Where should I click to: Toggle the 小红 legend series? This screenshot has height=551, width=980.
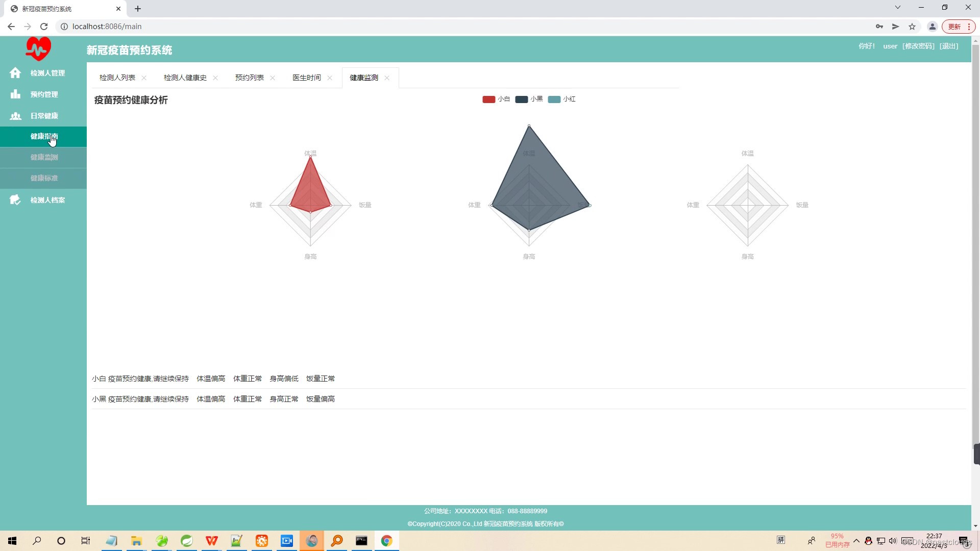click(561, 99)
